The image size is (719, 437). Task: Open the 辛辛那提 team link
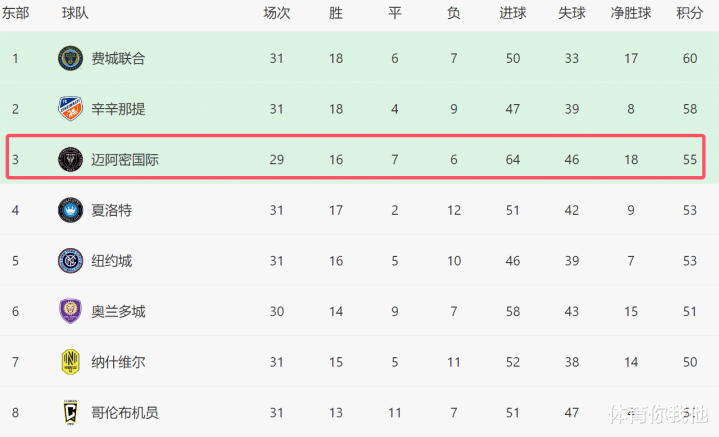pyautogui.click(x=118, y=108)
